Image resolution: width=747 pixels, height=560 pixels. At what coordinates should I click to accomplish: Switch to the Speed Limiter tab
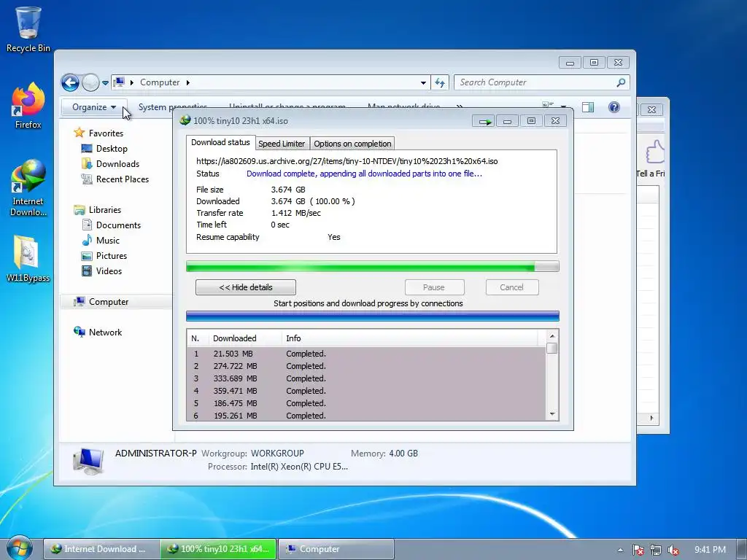(x=282, y=144)
